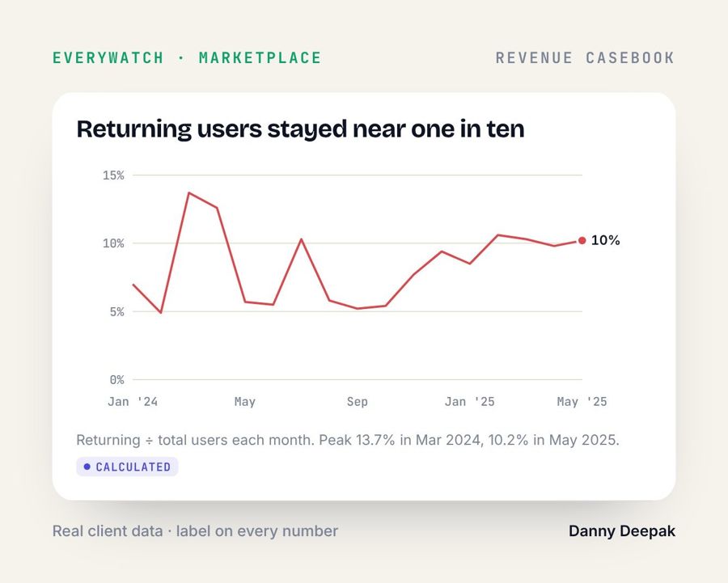Image resolution: width=728 pixels, height=583 pixels.
Task: Click the 15% y-axis label
Action: click(114, 175)
